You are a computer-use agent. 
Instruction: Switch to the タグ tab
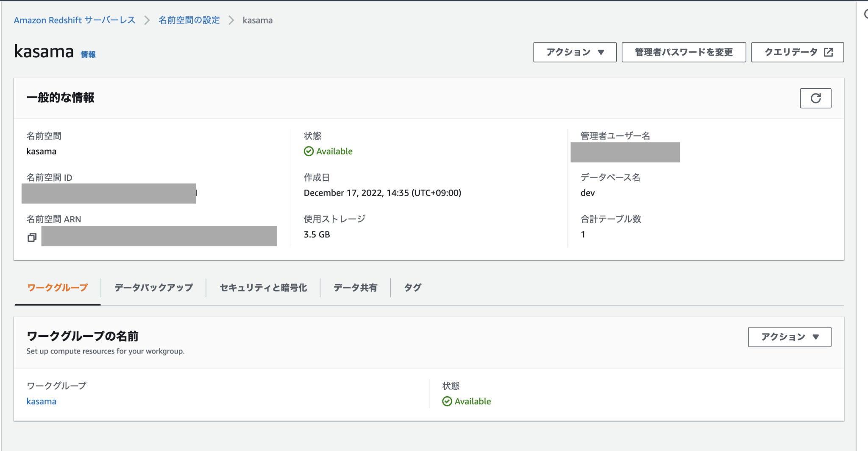(x=411, y=287)
